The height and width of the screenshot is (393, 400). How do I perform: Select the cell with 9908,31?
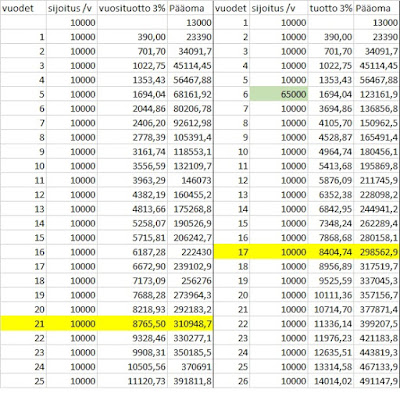click(133, 352)
